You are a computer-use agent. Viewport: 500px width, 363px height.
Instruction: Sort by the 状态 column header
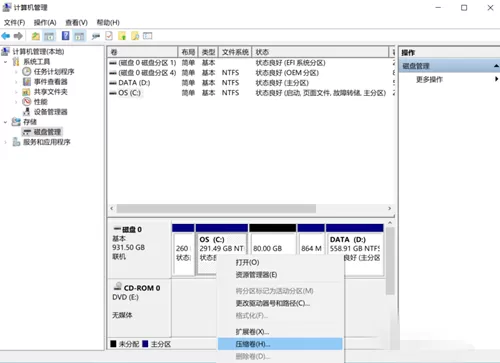[x=320, y=52]
